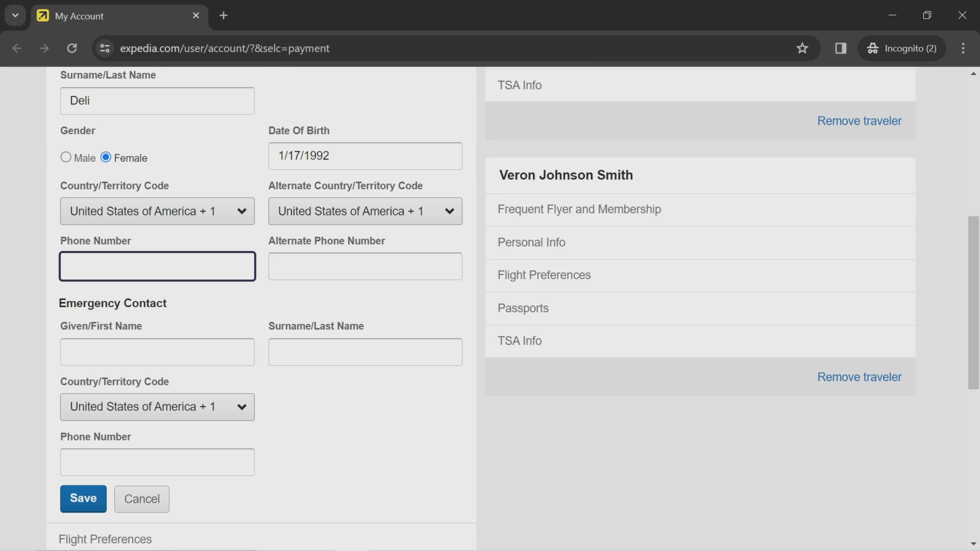View site information icon in address bar
This screenshot has width=980, height=551.
point(105,48)
